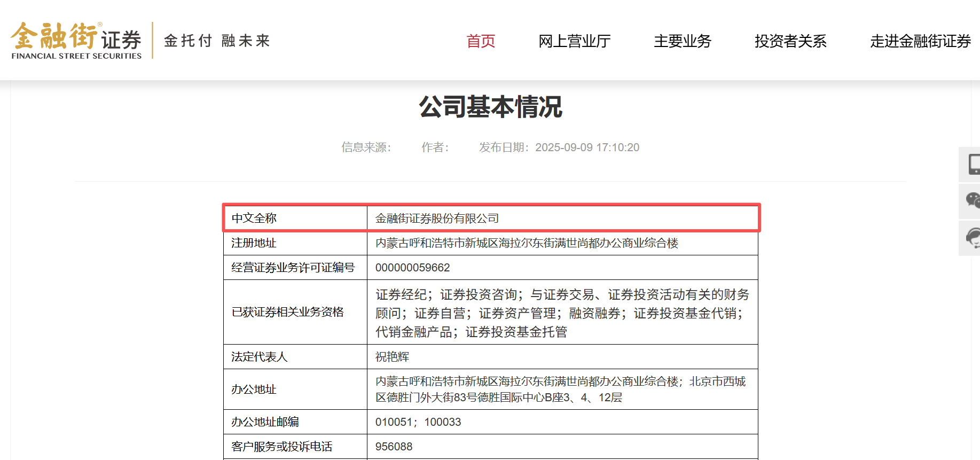Screen dimensions: 980x460
Task: Click the 作者 label
Action: click(435, 147)
